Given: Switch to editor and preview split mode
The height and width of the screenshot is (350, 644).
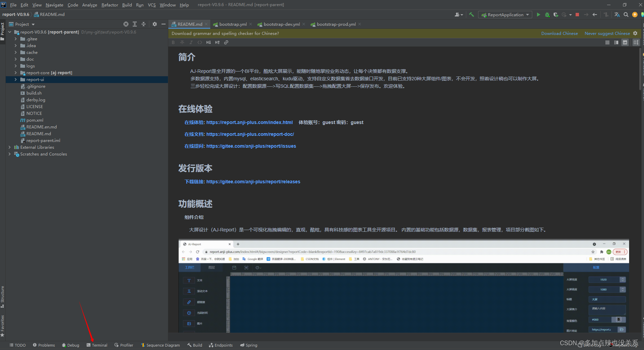Looking at the screenshot, I should coord(616,42).
